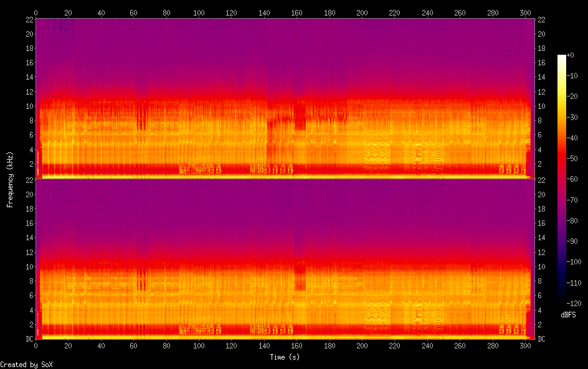
Task: Click the '+0' label atop the color scale
Action: click(571, 55)
